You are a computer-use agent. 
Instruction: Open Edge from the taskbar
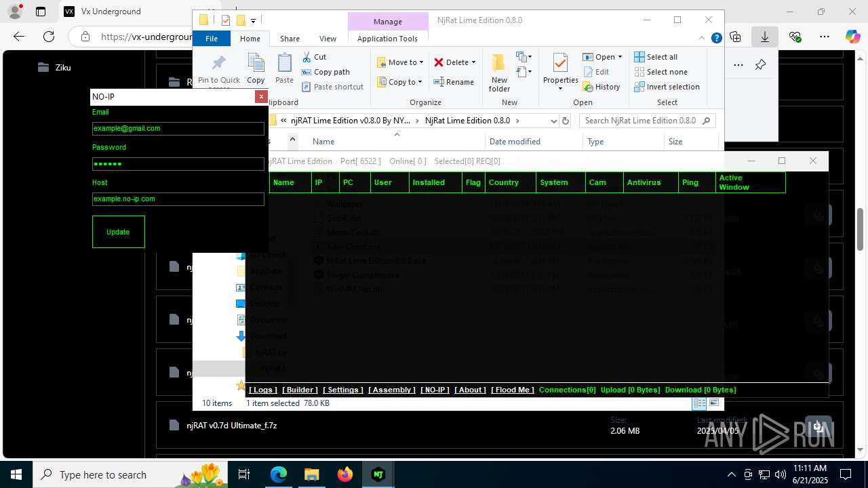279,474
